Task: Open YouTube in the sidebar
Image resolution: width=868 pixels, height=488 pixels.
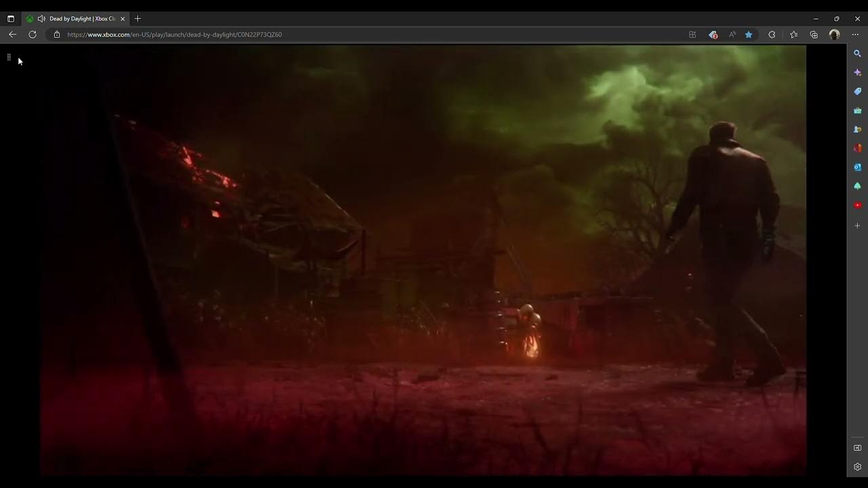Action: tap(857, 205)
